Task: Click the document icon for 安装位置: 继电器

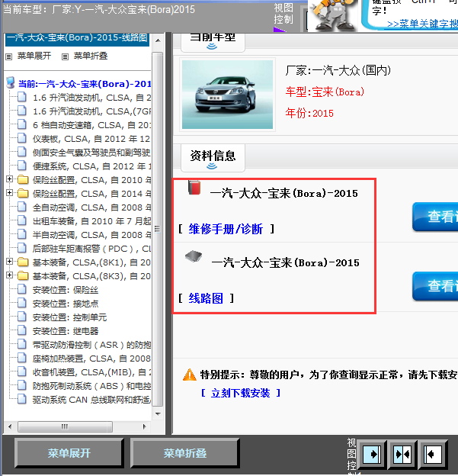Action: [22, 330]
